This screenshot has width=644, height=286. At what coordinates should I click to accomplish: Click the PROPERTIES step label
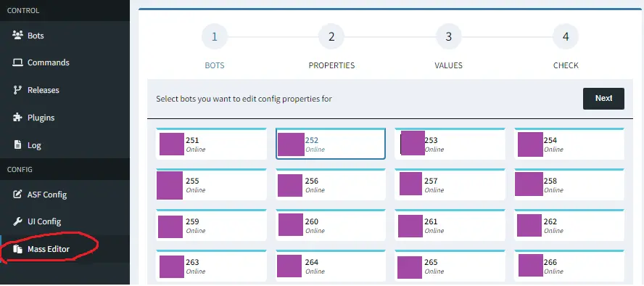click(331, 65)
